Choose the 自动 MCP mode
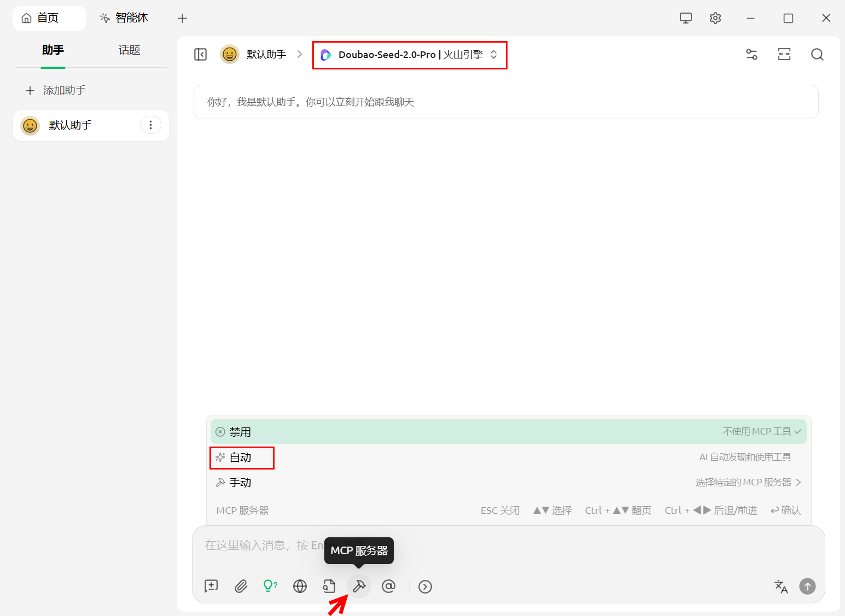845x616 pixels. tap(241, 457)
